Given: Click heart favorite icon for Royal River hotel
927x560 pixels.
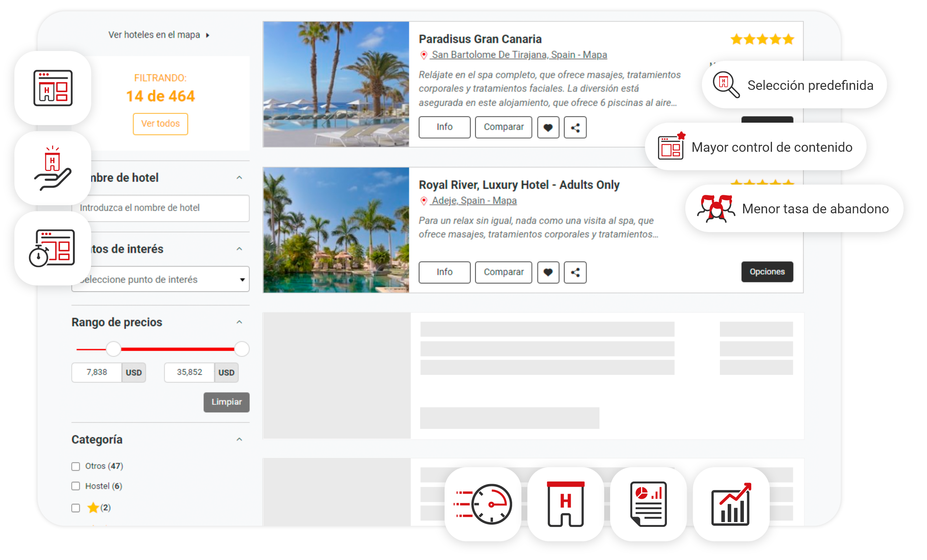Looking at the screenshot, I should tap(548, 272).
